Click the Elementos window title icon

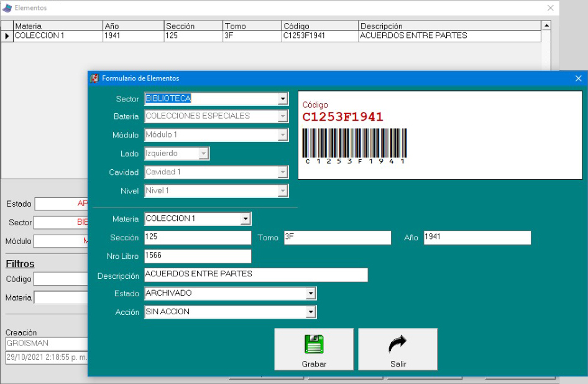tap(7, 8)
